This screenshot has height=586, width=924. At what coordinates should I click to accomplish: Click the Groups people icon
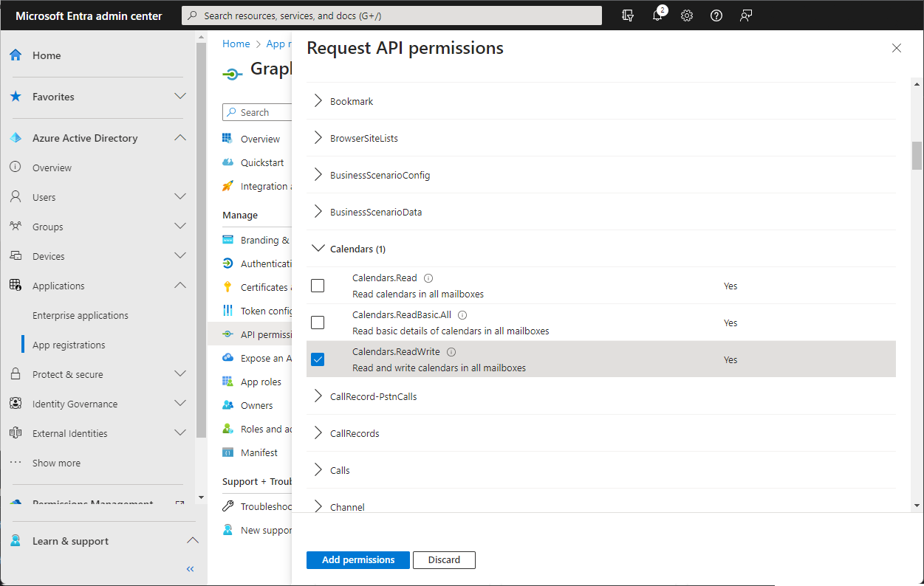click(x=16, y=227)
